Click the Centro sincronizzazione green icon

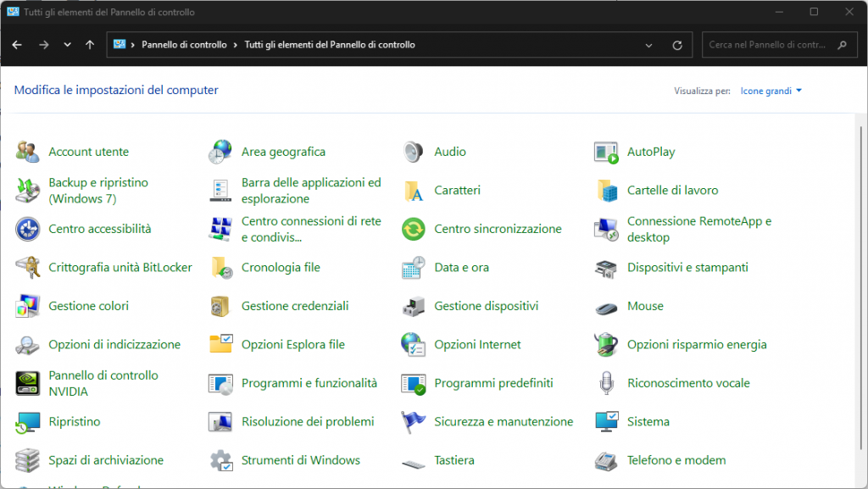tap(413, 230)
